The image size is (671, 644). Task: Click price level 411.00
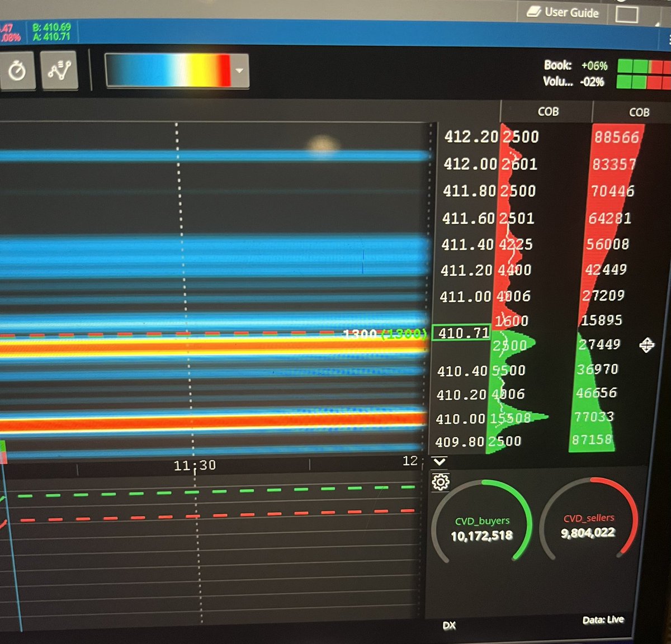465,296
